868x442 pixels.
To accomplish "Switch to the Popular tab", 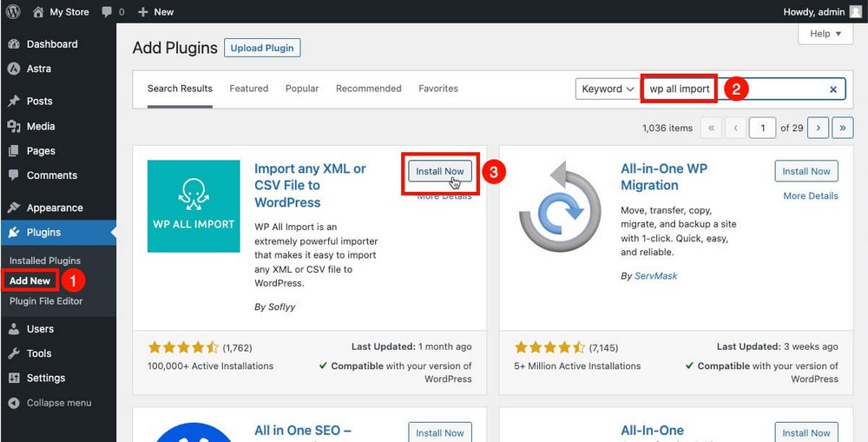I will coord(302,89).
